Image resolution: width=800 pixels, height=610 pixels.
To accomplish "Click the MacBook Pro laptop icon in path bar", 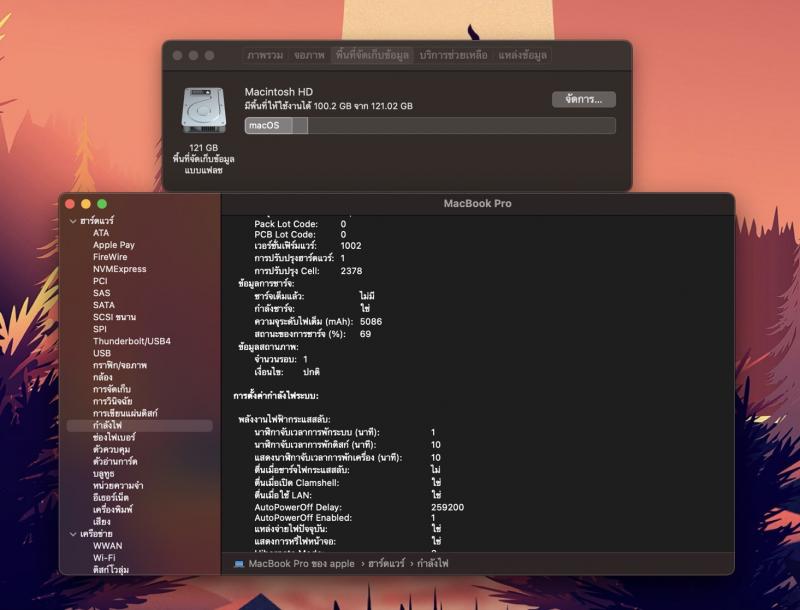I will click(x=239, y=564).
